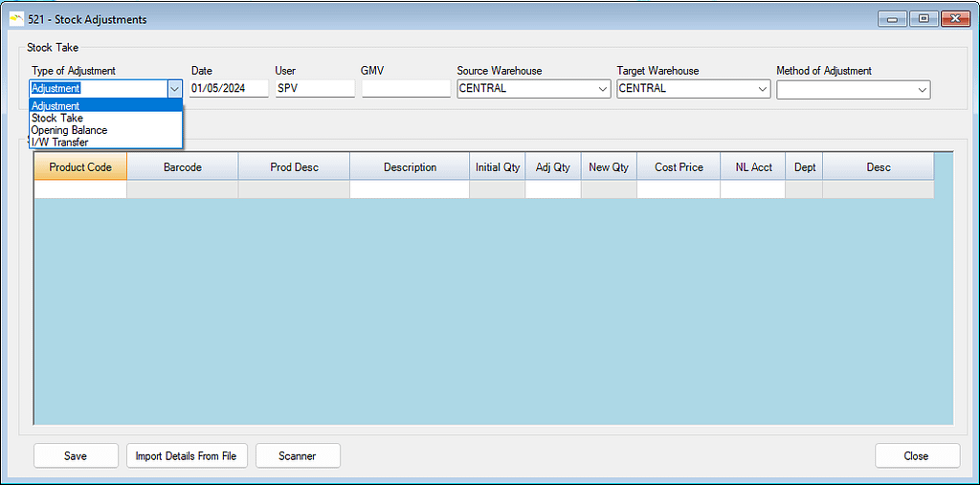Open the Method of Adjustment dropdown

coord(923,89)
